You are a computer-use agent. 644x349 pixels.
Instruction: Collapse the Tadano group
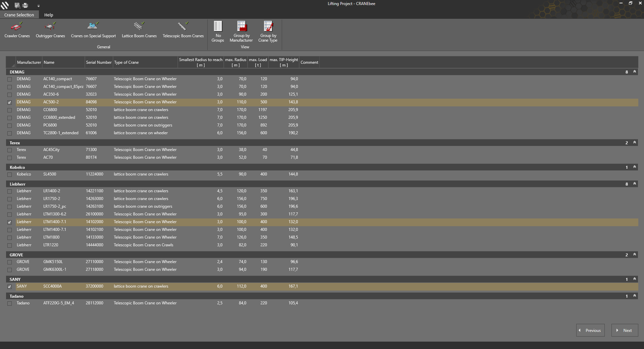click(x=634, y=296)
